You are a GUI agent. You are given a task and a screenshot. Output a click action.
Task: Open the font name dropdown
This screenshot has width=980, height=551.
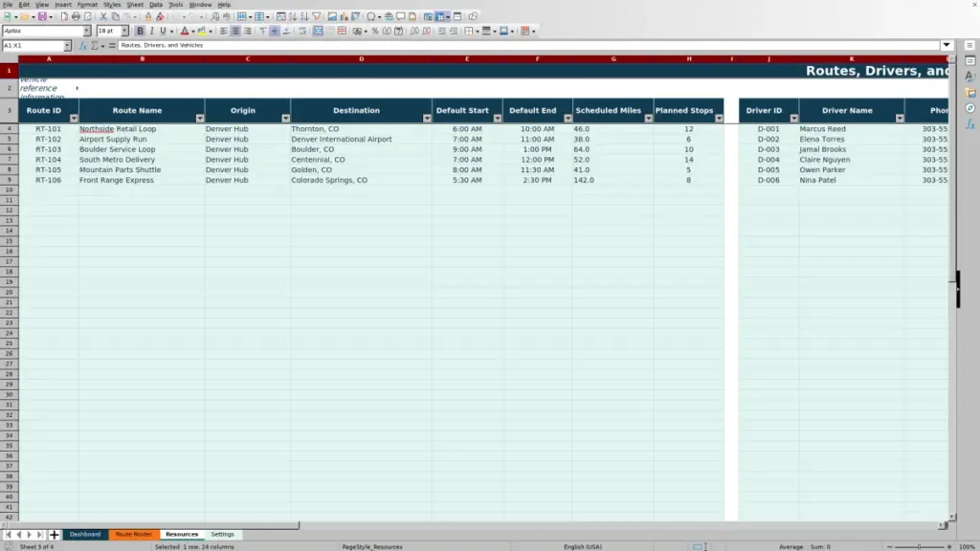click(x=87, y=32)
